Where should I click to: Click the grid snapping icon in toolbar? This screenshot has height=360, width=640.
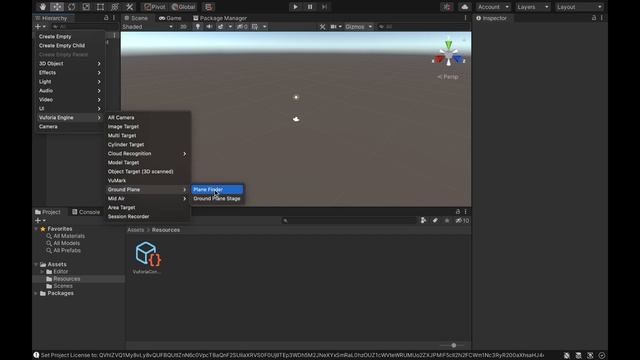[209, 7]
